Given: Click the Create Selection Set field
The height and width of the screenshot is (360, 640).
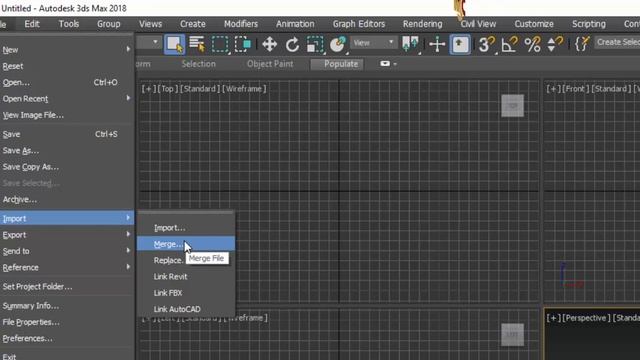Looking at the screenshot, I should point(617,42).
